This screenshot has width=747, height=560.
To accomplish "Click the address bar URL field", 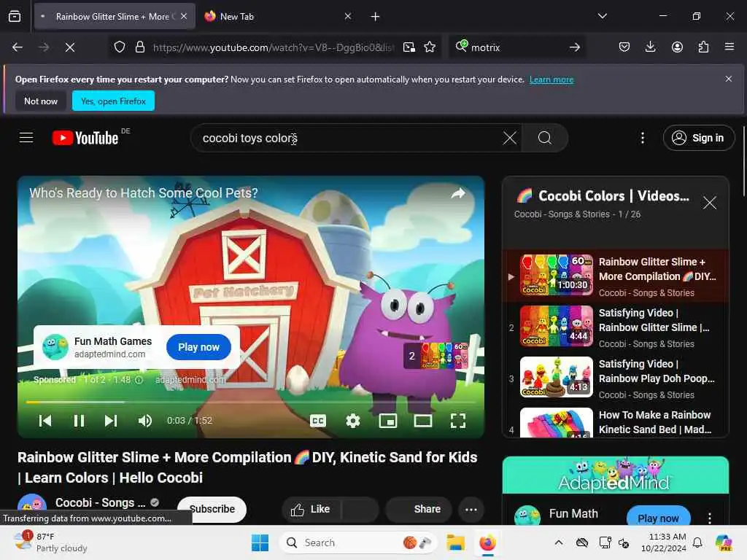I will point(273,47).
